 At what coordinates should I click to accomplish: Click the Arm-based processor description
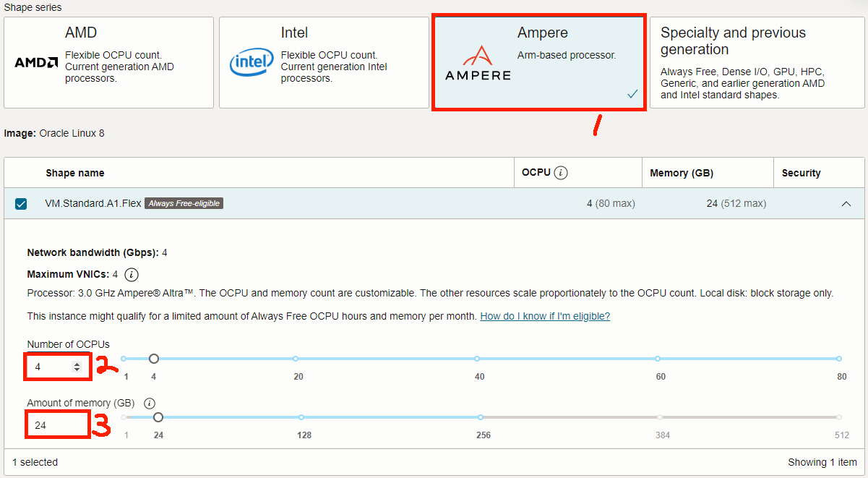(x=567, y=55)
